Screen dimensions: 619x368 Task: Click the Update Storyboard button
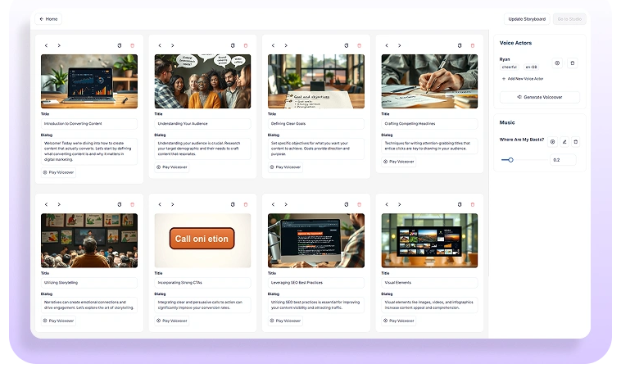pyautogui.click(x=527, y=19)
